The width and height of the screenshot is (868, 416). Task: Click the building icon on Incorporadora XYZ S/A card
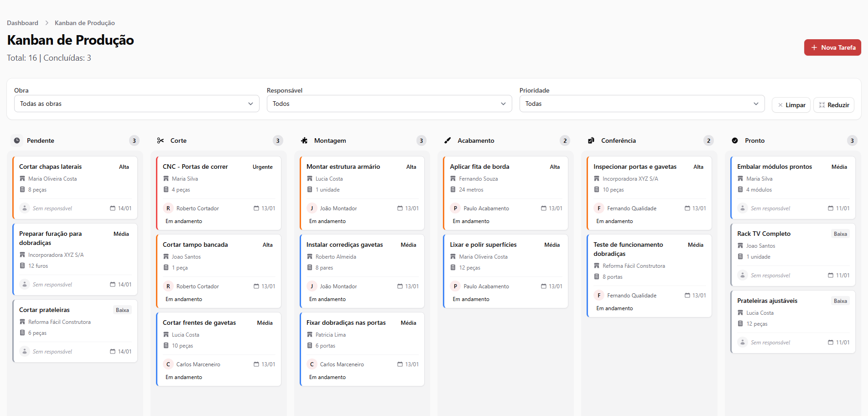pos(23,255)
